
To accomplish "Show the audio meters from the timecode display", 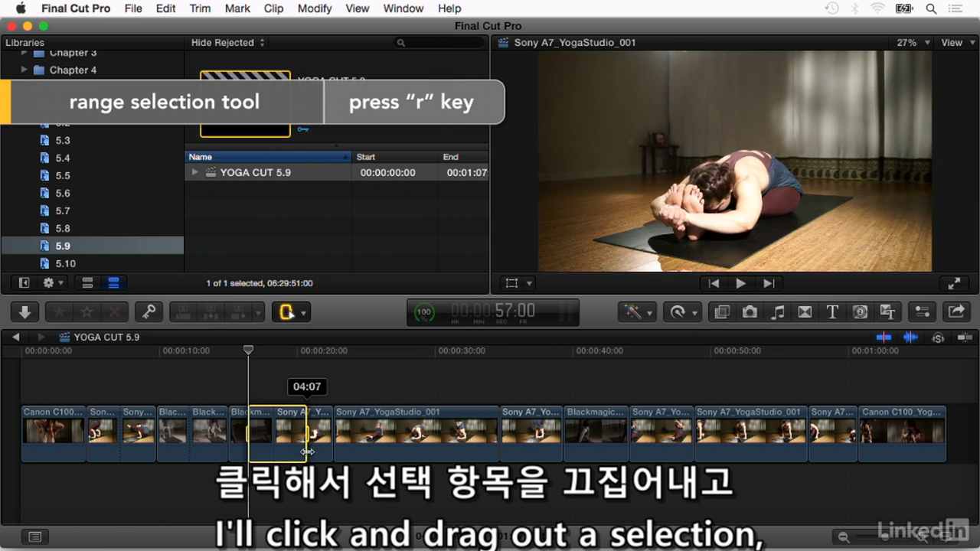I will 567,312.
